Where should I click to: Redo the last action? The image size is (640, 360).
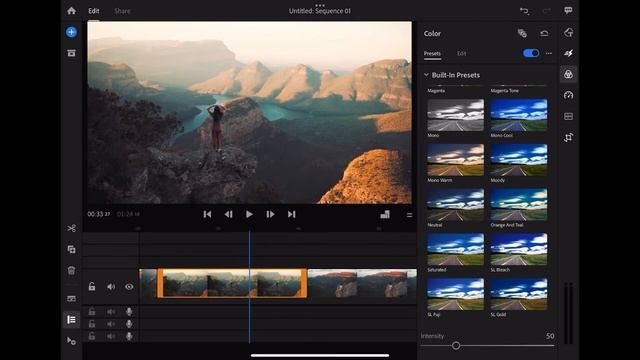click(547, 11)
